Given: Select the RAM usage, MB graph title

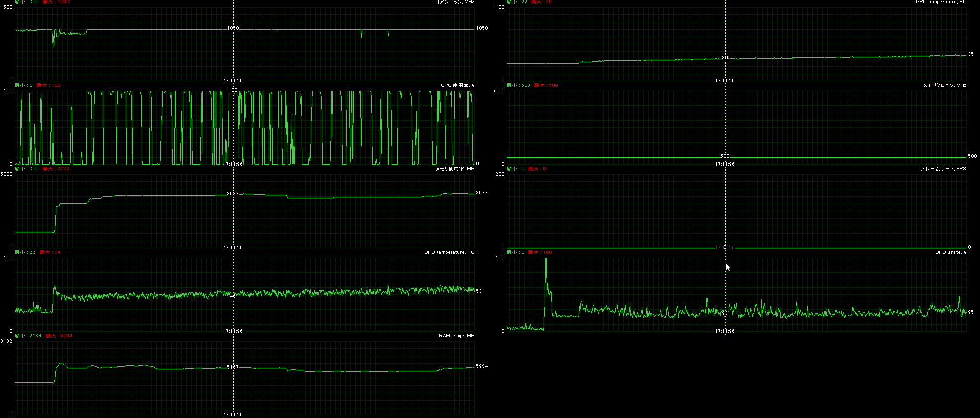Looking at the screenshot, I should [456, 336].
